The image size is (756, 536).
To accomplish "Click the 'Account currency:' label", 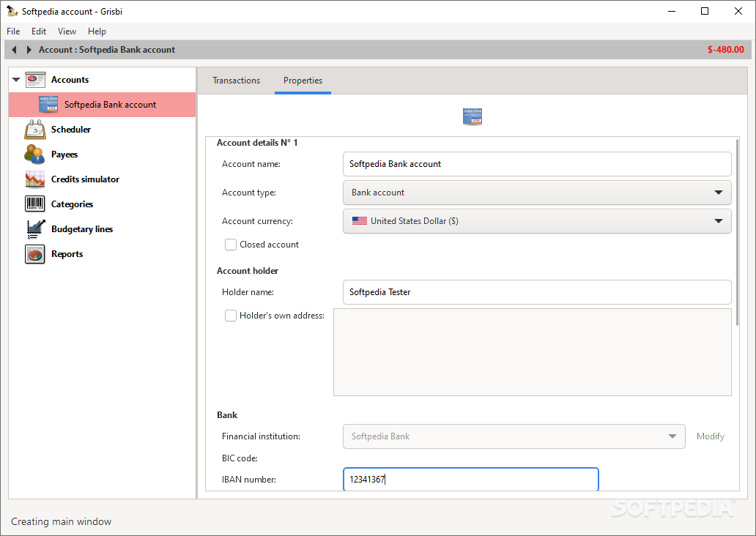I will tap(257, 221).
